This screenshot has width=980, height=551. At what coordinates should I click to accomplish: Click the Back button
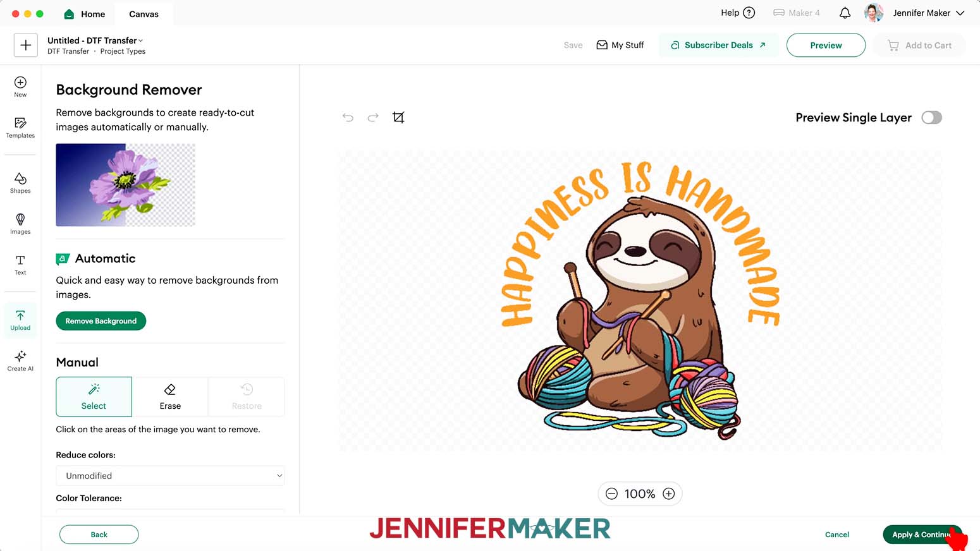tap(99, 535)
